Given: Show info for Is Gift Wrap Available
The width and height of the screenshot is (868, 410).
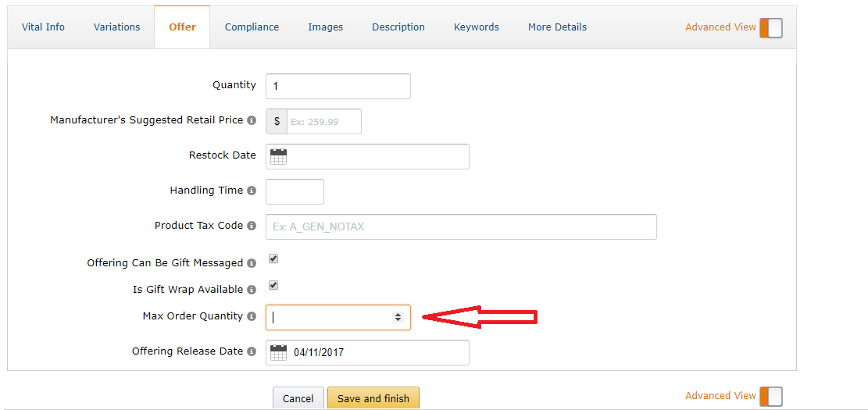Looking at the screenshot, I should [x=252, y=290].
